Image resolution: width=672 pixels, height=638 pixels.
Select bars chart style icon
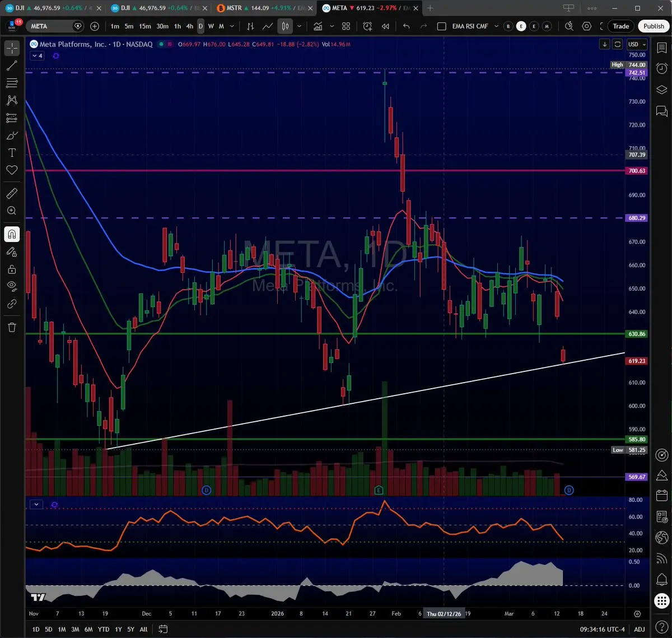(250, 26)
